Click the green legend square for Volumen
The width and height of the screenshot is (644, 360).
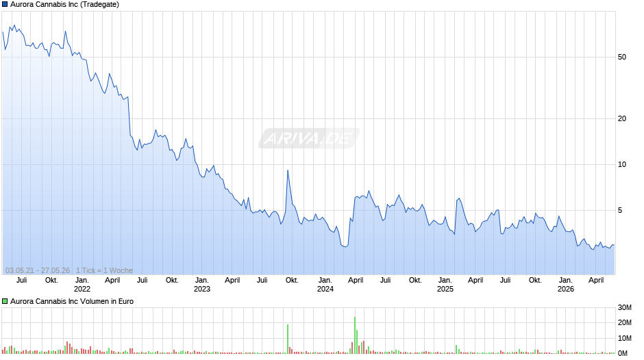[5, 301]
